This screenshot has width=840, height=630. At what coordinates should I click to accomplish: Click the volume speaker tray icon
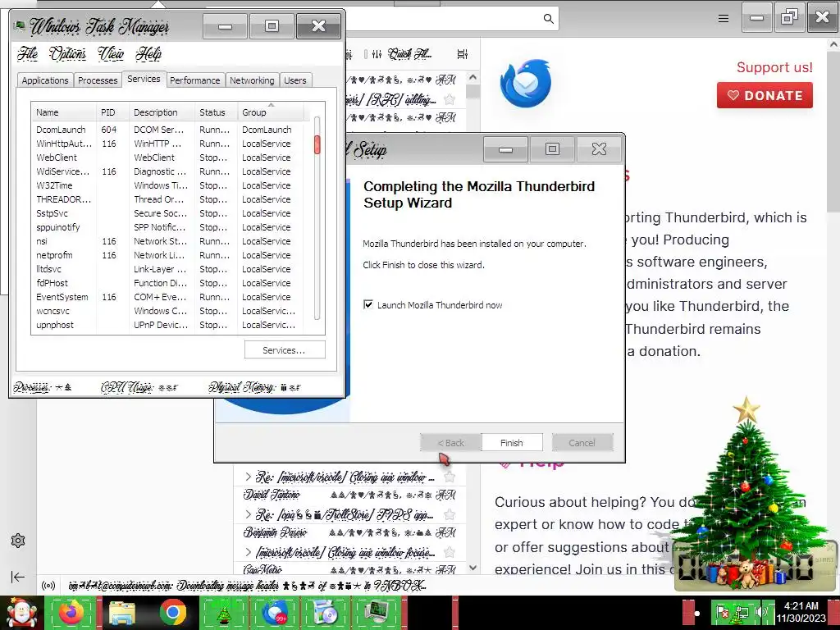click(760, 611)
